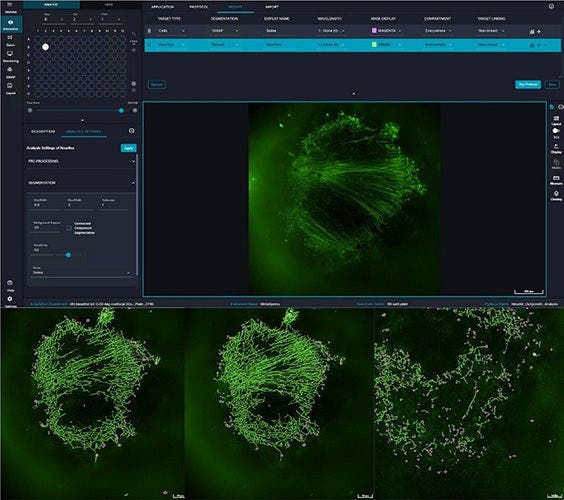Adjust the Sensitivity slider handle
Image resolution: width=564 pixels, height=500 pixels.
[x=68, y=255]
